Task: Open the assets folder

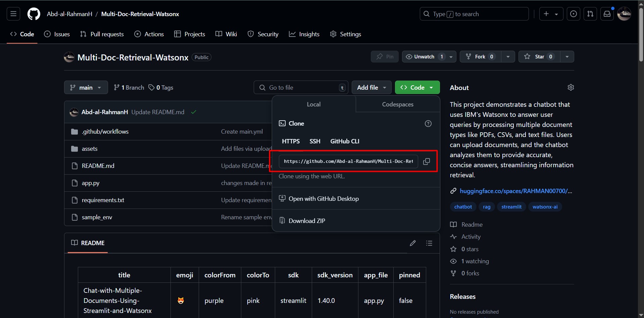Action: coord(90,149)
